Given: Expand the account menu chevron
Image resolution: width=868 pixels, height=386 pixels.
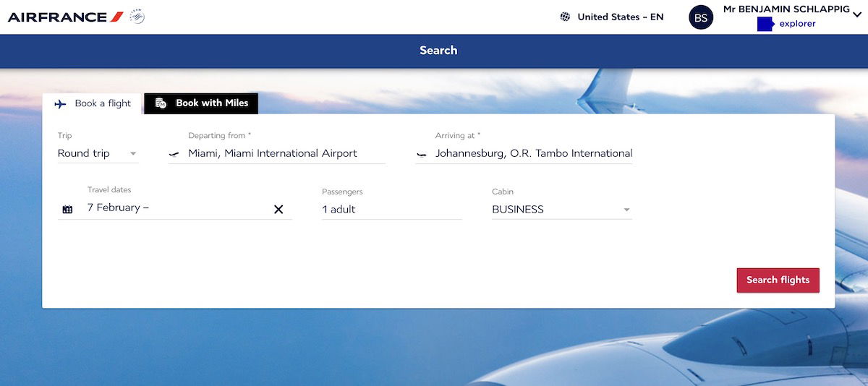Looking at the screenshot, I should [x=857, y=14].
